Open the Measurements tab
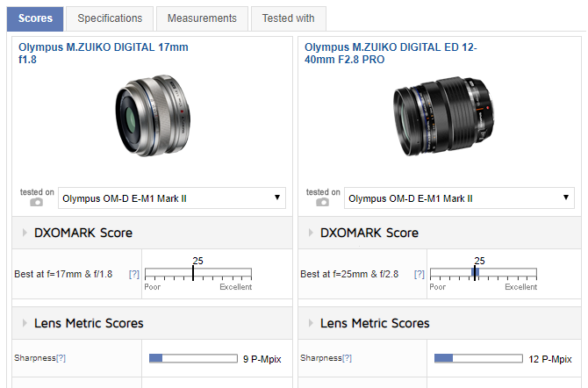Screen dimensions: 588x388 tap(202, 18)
